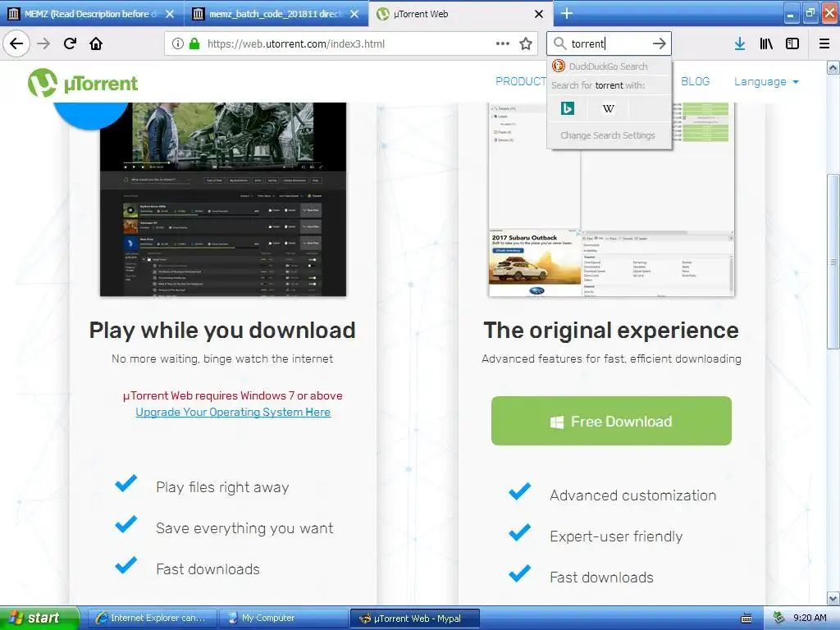Click the Save everything you want text
The width and height of the screenshot is (840, 630).
244,528
